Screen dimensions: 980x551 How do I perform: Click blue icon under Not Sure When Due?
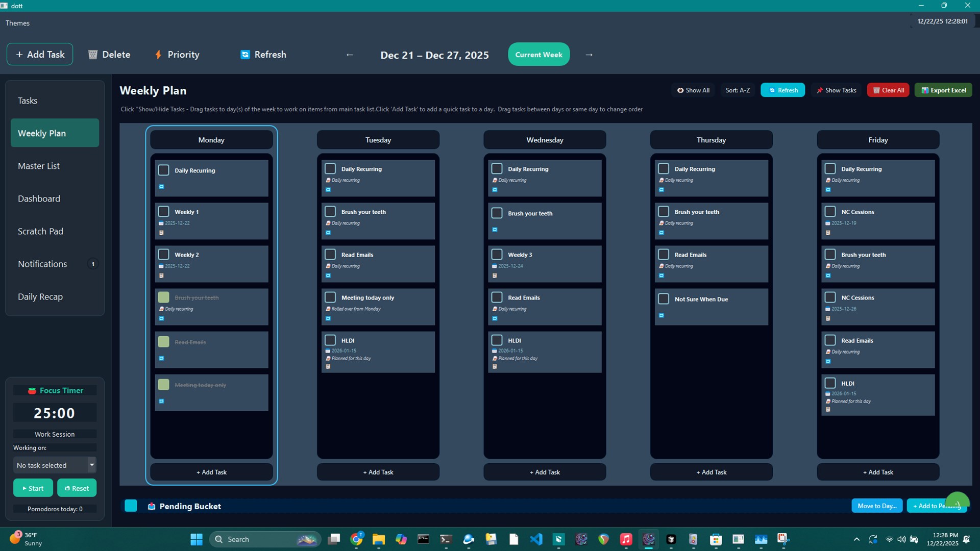pyautogui.click(x=661, y=315)
